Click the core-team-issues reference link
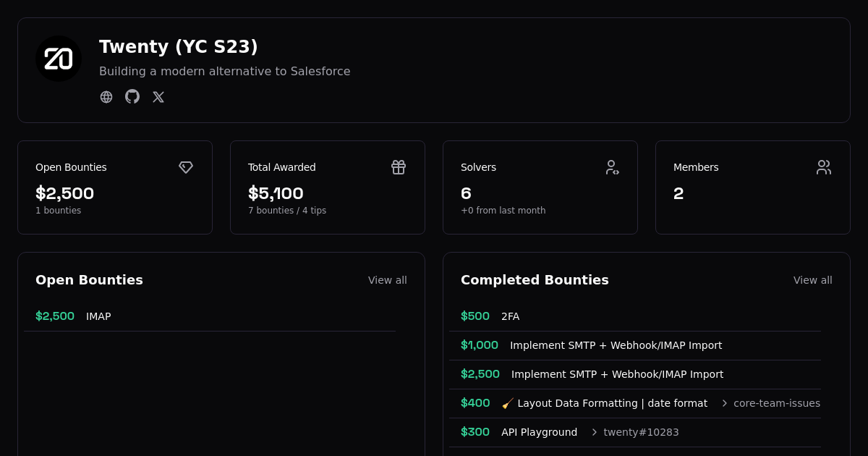868x456 pixels. pyautogui.click(x=776, y=403)
